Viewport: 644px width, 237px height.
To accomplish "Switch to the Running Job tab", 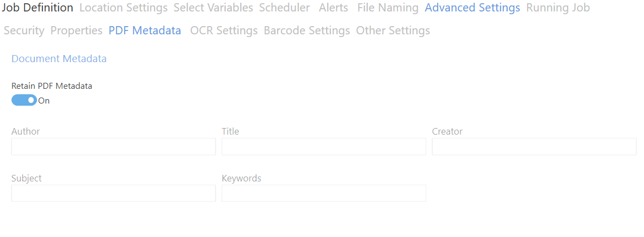I will tap(558, 8).
